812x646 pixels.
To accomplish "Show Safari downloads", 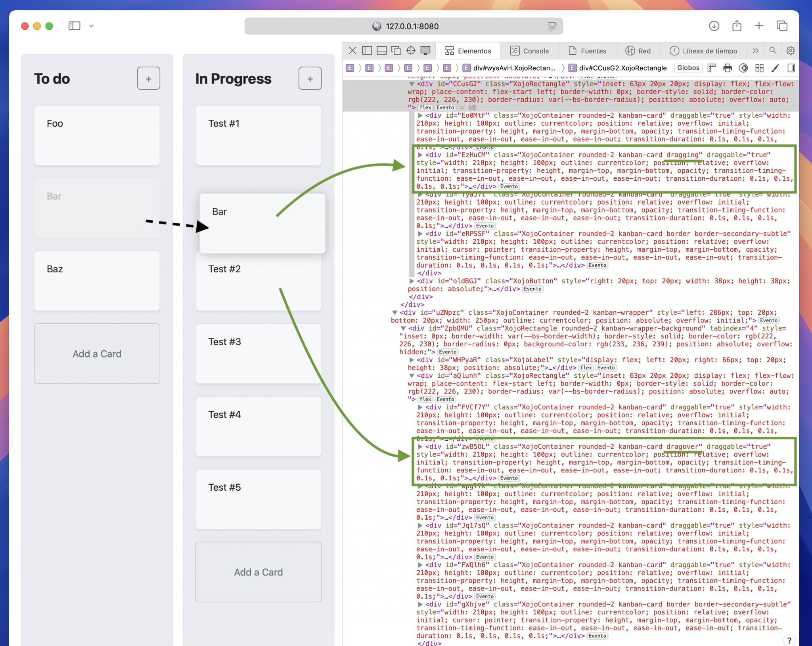I will click(x=714, y=26).
